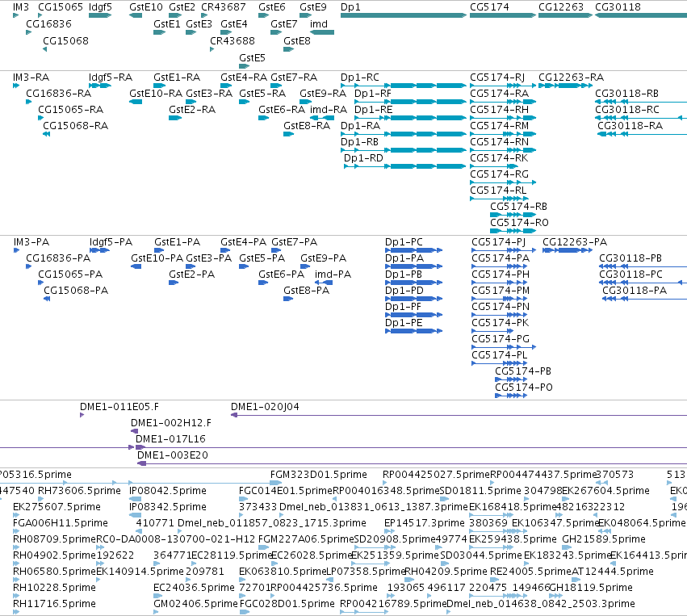Select the IM3-RA transcript label
The width and height of the screenshot is (687, 616).
coord(31,78)
